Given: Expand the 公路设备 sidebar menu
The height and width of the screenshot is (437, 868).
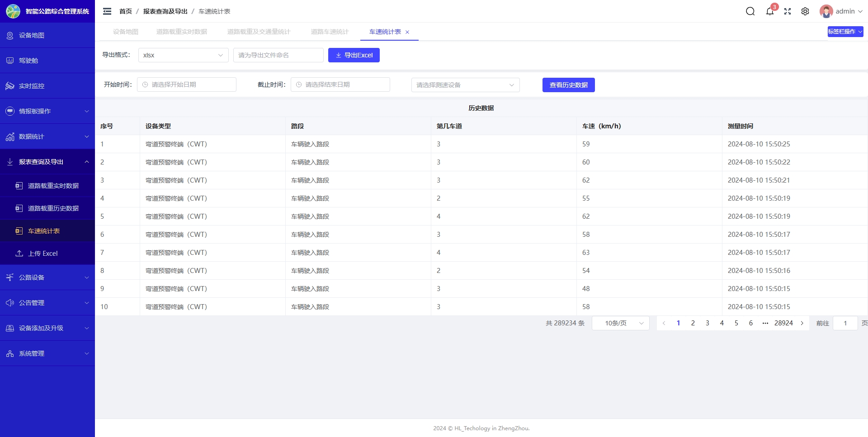Looking at the screenshot, I should point(47,277).
